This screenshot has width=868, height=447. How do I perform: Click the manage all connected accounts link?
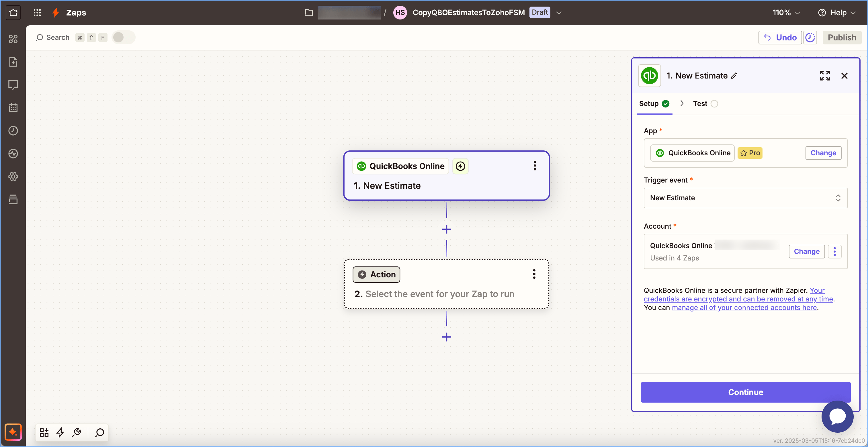(x=744, y=308)
